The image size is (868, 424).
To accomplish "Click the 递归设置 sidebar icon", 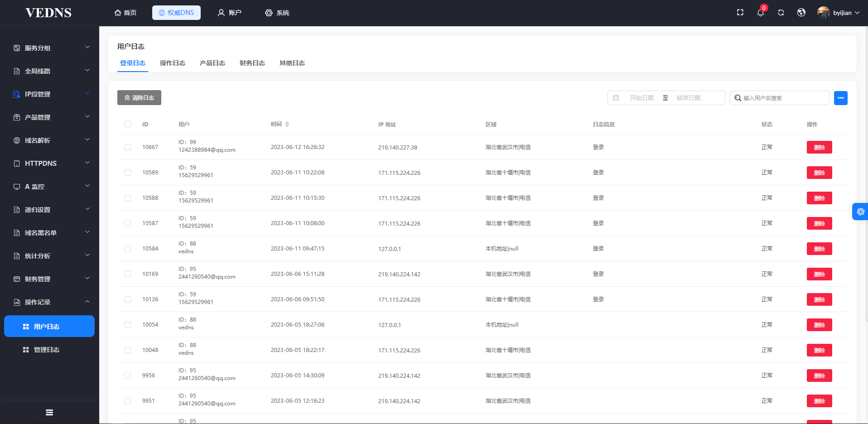I will coord(17,210).
